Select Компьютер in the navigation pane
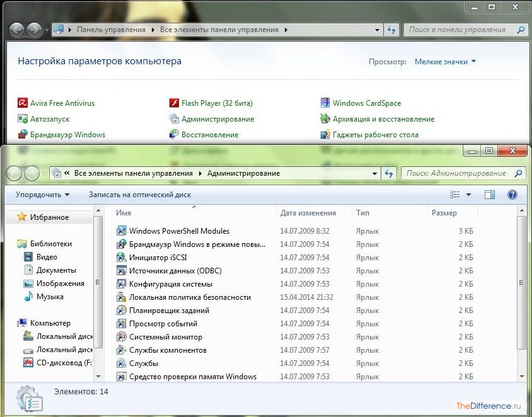 coord(50,323)
